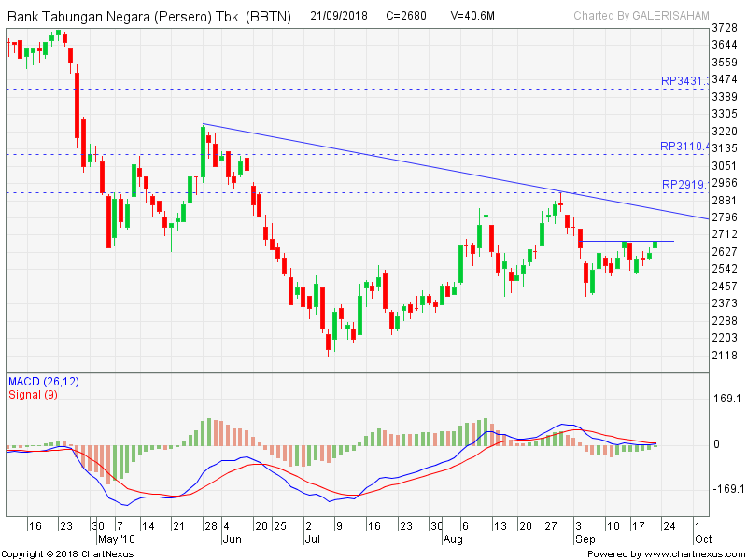Viewport: 747px width, 560px height.
Task: Click the Jun month marker on time axis
Action: pyautogui.click(x=231, y=539)
